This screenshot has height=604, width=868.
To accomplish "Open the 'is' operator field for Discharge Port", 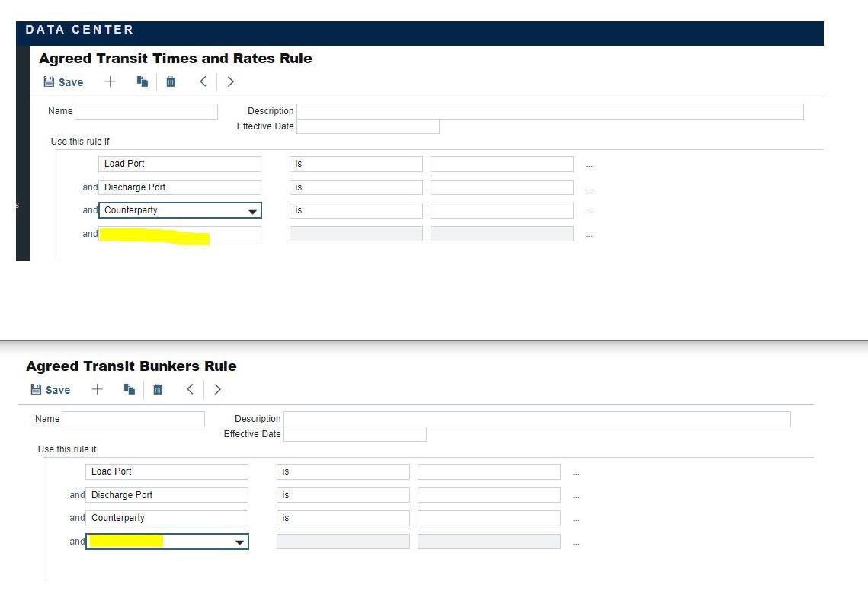I will click(x=356, y=187).
